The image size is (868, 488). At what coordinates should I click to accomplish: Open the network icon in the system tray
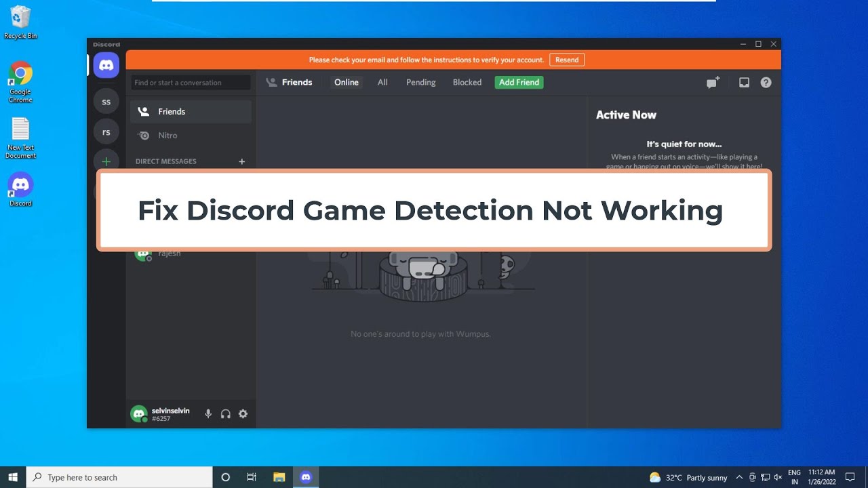(765, 477)
